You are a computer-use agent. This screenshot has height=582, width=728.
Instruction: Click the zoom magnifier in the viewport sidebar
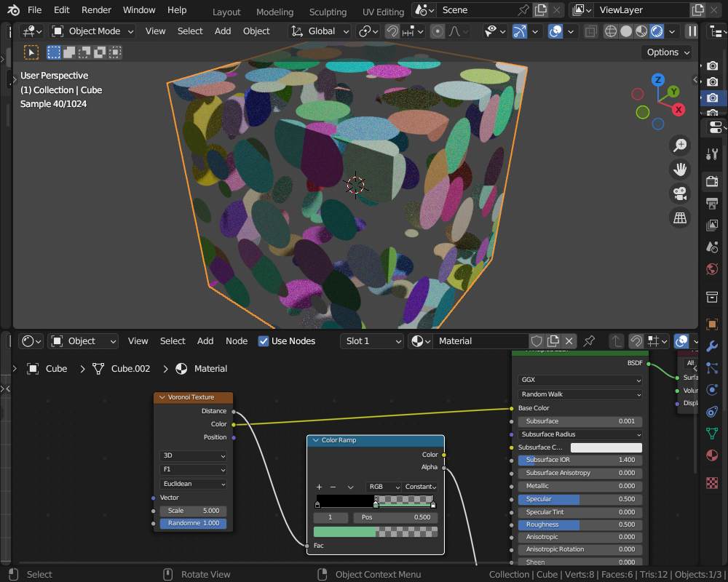click(680, 145)
